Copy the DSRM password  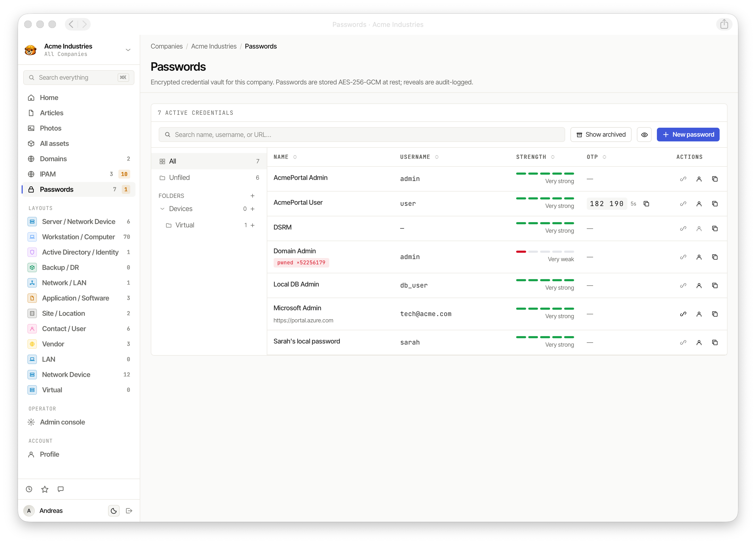coord(715,228)
